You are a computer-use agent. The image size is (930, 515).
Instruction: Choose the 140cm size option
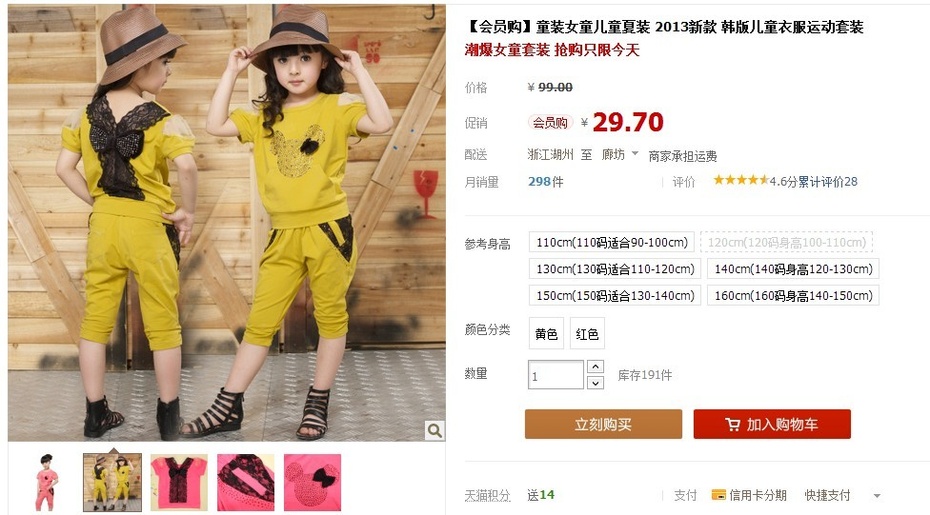(x=793, y=269)
